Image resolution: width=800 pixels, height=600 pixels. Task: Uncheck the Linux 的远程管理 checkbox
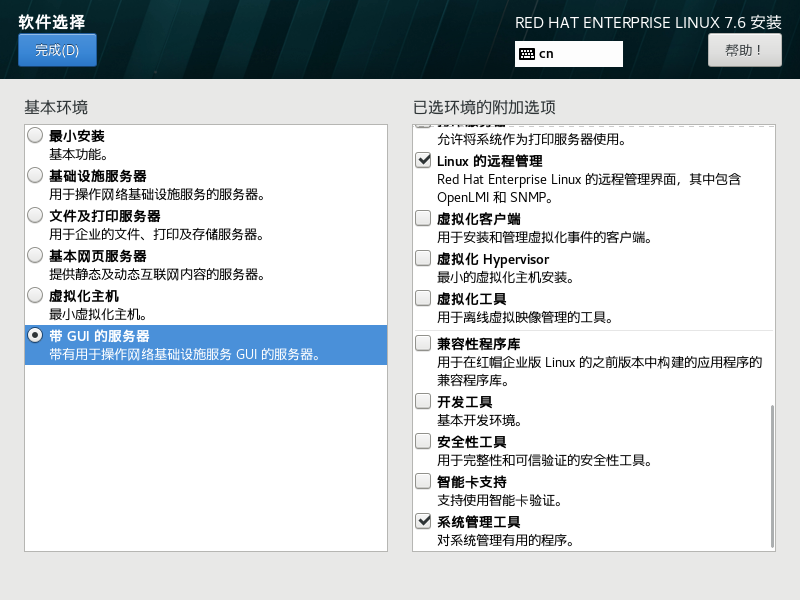click(x=423, y=160)
